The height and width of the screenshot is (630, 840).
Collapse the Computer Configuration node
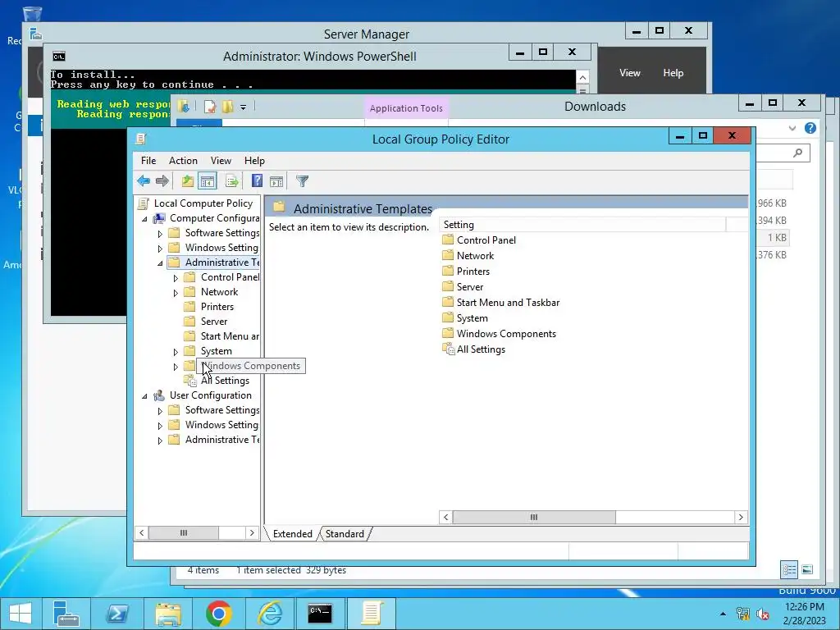pos(144,218)
